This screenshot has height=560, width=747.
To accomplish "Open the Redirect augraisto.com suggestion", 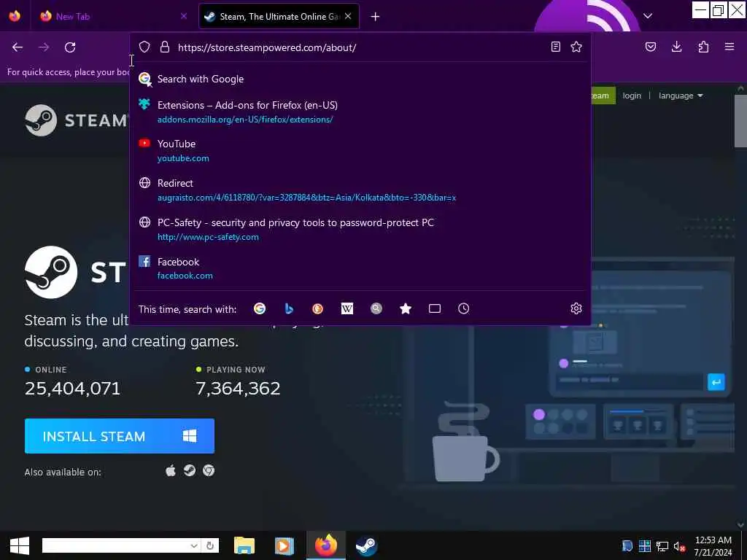I will point(360,190).
